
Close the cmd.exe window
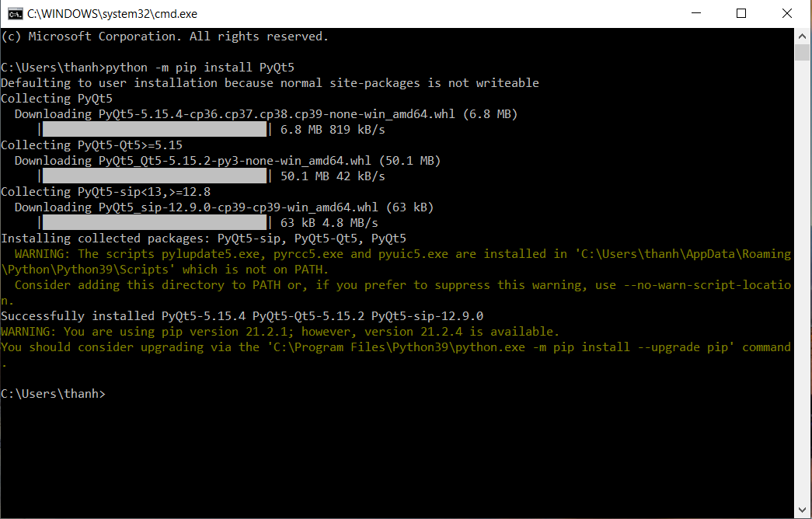pyautogui.click(x=778, y=13)
